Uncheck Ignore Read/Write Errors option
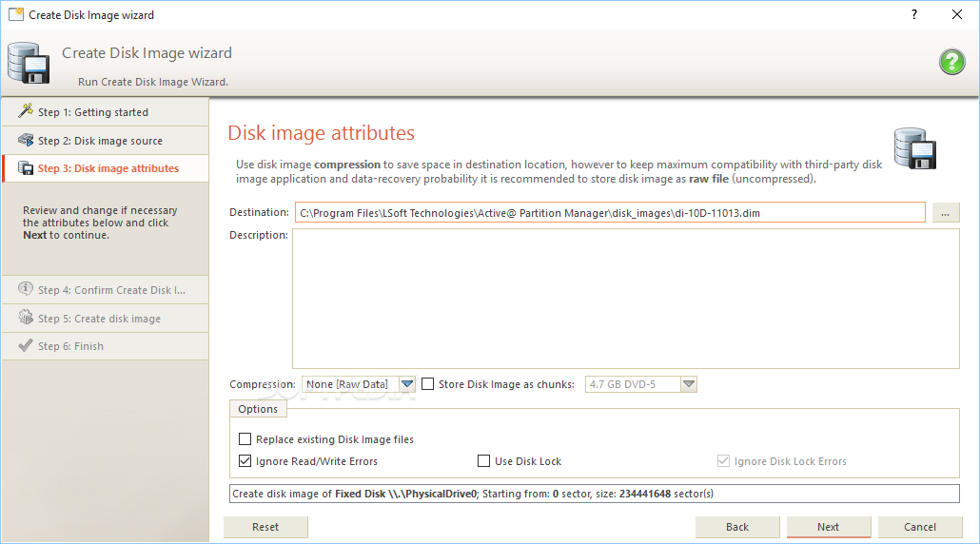980x544 pixels. pos(245,461)
